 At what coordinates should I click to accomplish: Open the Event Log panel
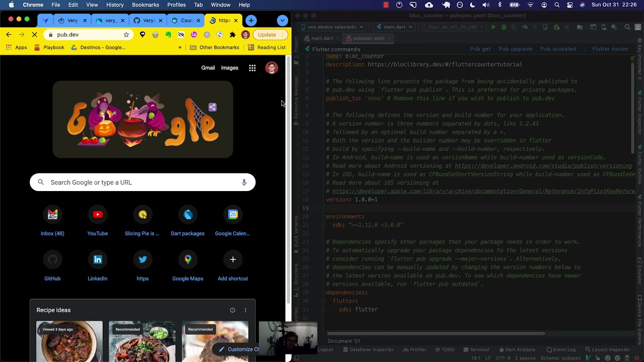click(561, 349)
